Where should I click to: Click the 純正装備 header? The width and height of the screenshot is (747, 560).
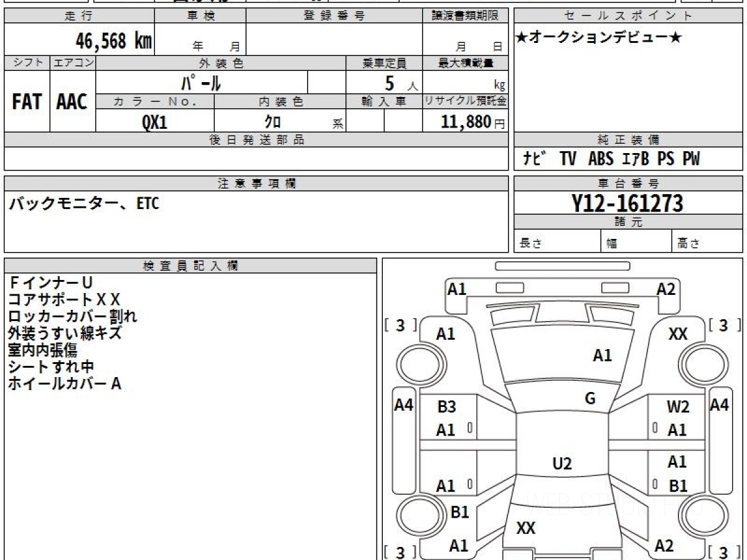(628, 140)
